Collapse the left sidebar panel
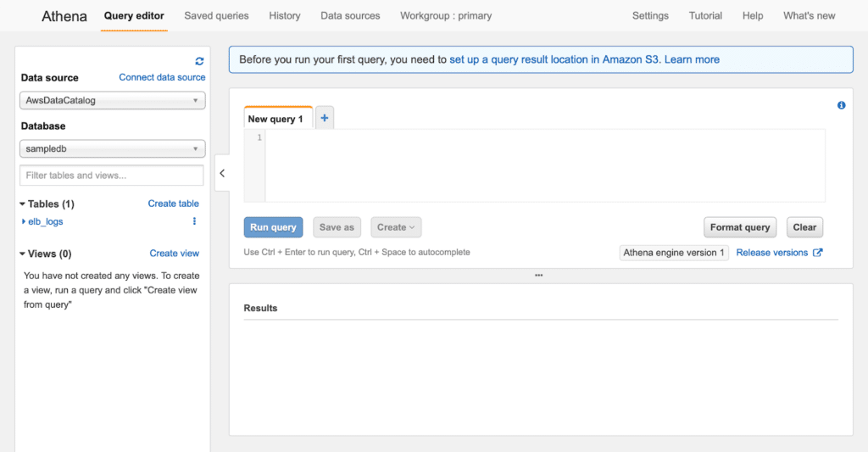This screenshot has width=868, height=452. point(222,173)
